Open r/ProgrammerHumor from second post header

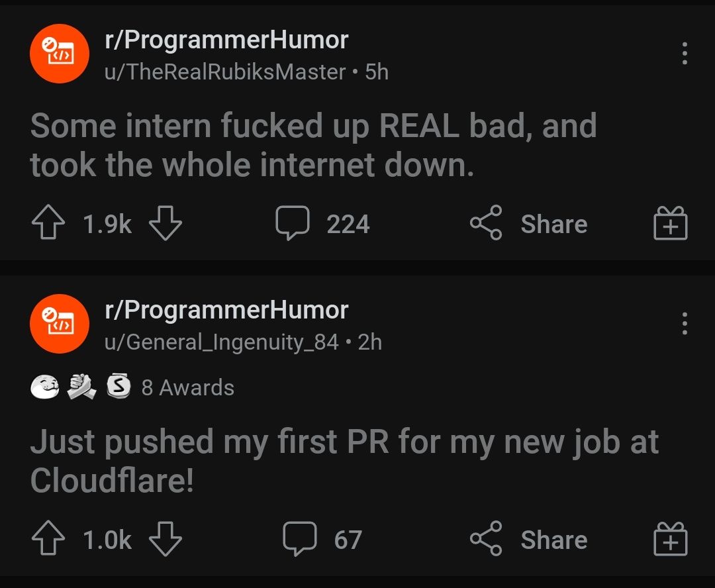click(x=226, y=310)
